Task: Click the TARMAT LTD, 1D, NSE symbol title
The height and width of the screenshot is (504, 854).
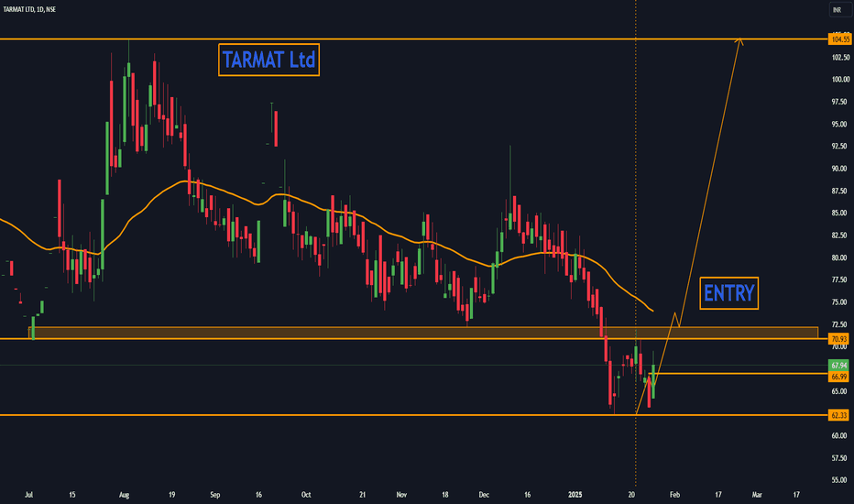Action: pyautogui.click(x=29, y=9)
